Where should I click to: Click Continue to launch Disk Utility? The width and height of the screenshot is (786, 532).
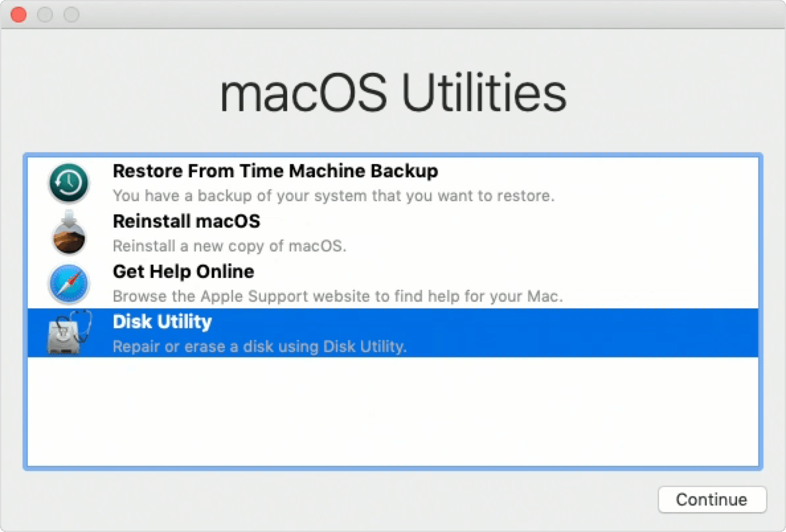point(712,500)
